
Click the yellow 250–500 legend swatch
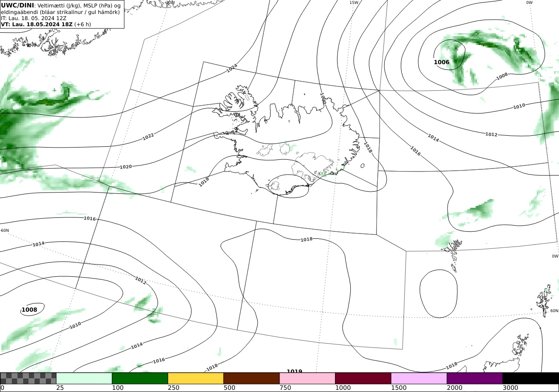(x=196, y=378)
